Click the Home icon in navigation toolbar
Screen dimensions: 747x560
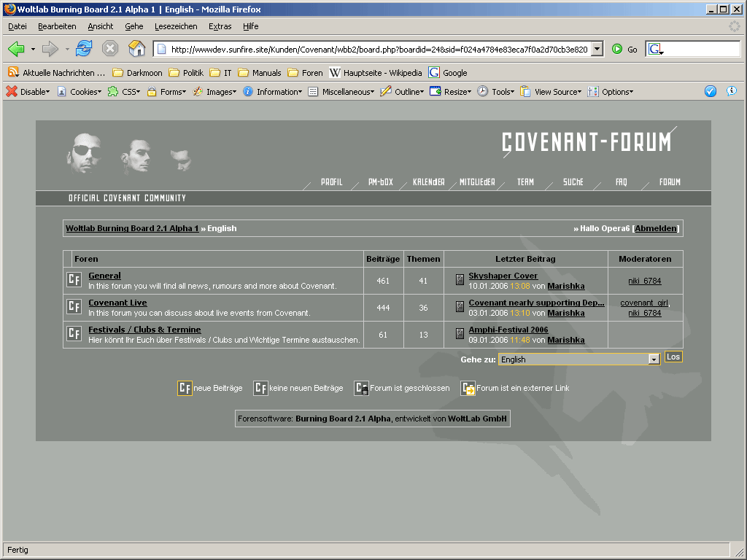point(136,49)
